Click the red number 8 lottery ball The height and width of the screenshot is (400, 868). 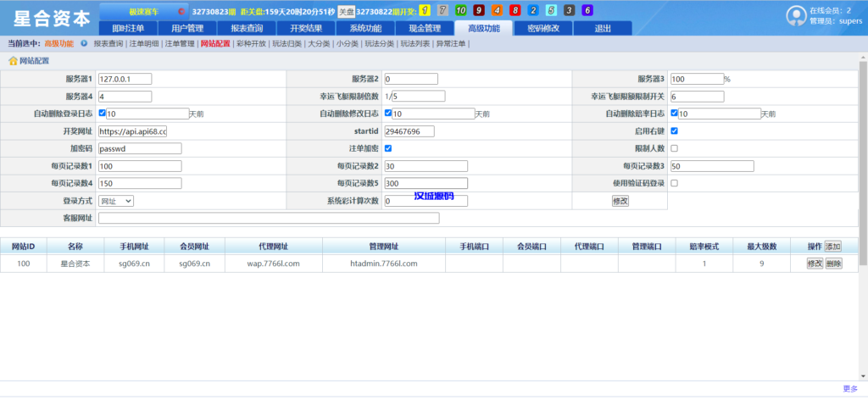click(515, 11)
